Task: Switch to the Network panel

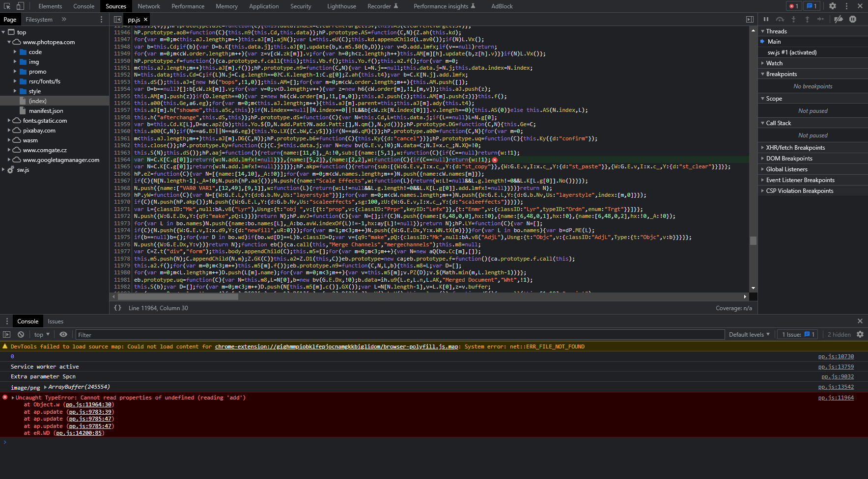Action: click(149, 6)
